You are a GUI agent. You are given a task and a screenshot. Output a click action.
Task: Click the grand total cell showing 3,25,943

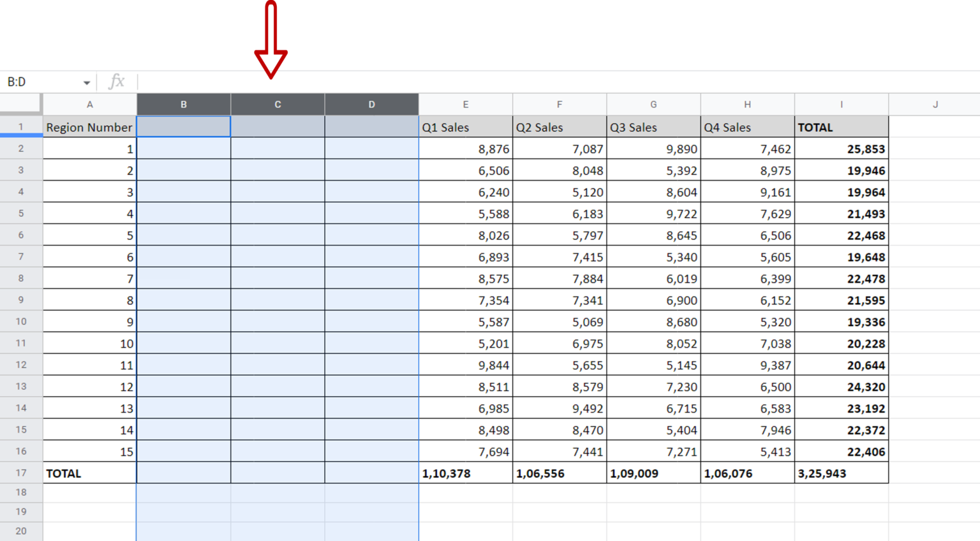pos(841,473)
